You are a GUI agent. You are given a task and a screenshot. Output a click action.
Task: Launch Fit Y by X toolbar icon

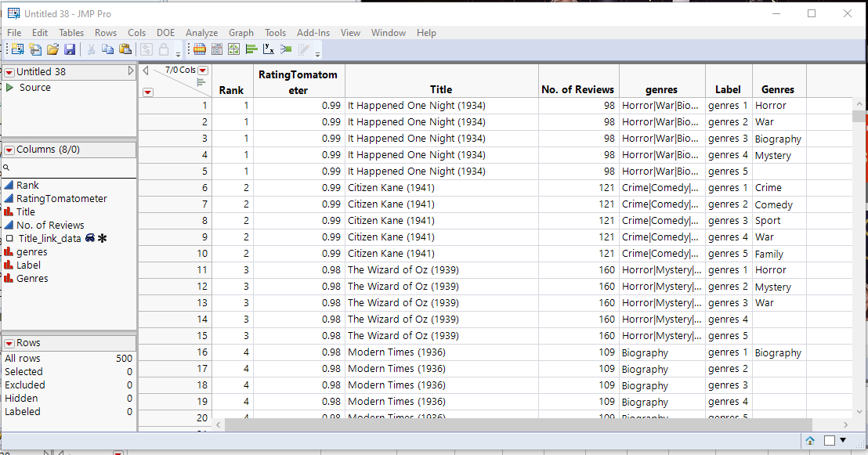click(269, 49)
